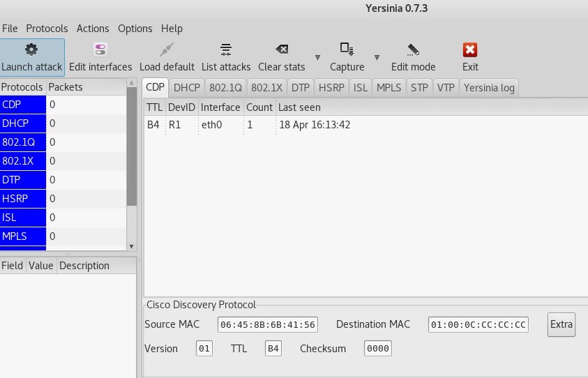Select the R1 device cell
The image size is (588, 378).
[175, 125]
